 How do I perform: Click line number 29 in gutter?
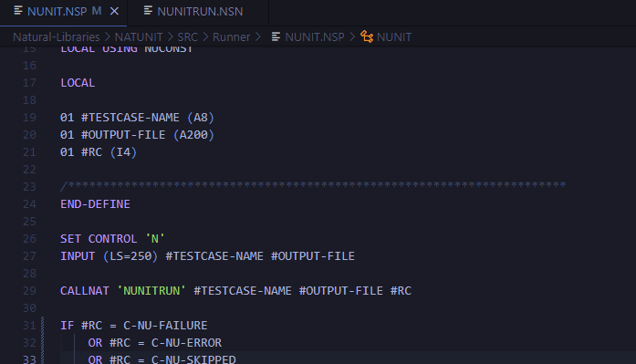pyautogui.click(x=29, y=291)
